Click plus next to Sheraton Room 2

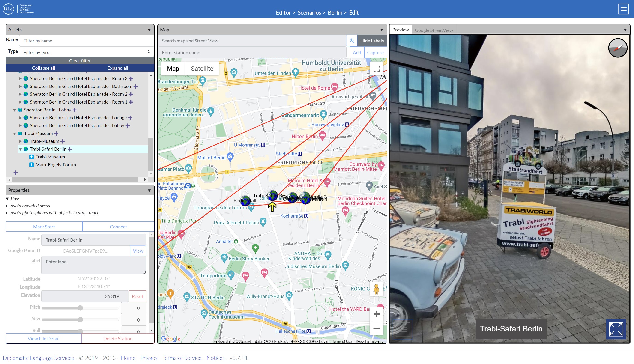coord(131,94)
